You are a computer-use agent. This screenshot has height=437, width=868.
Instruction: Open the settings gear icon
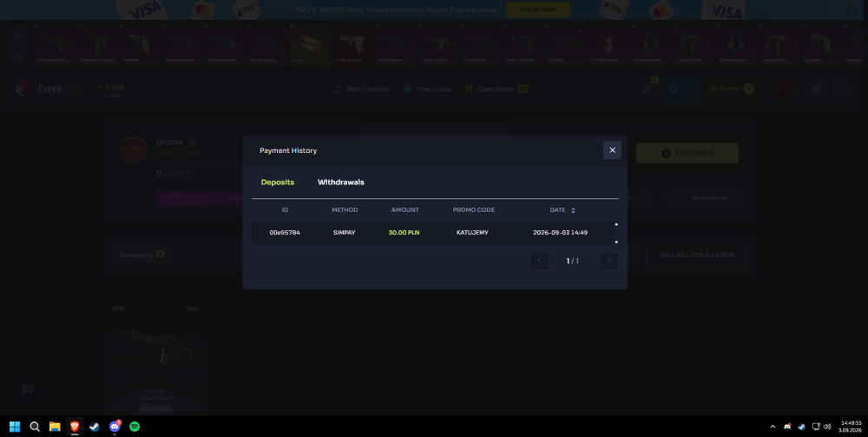pos(817,89)
